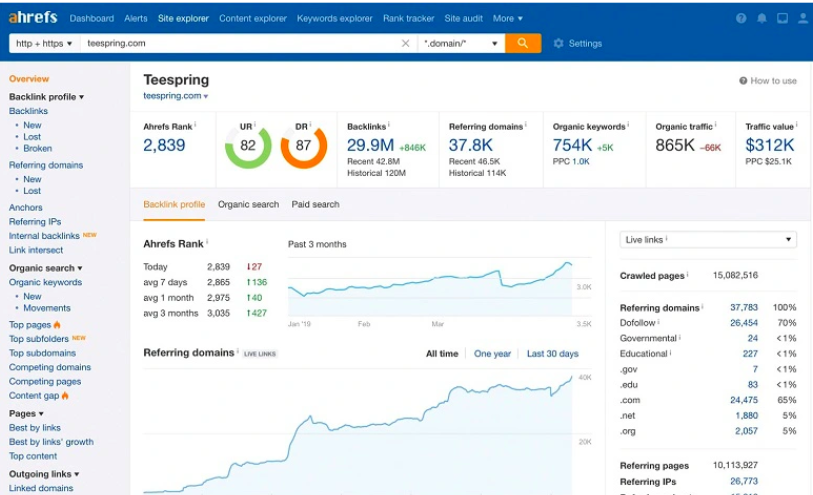The width and height of the screenshot is (813, 495).
Task: Click the Dofollow count 26,454
Action: pyautogui.click(x=744, y=323)
